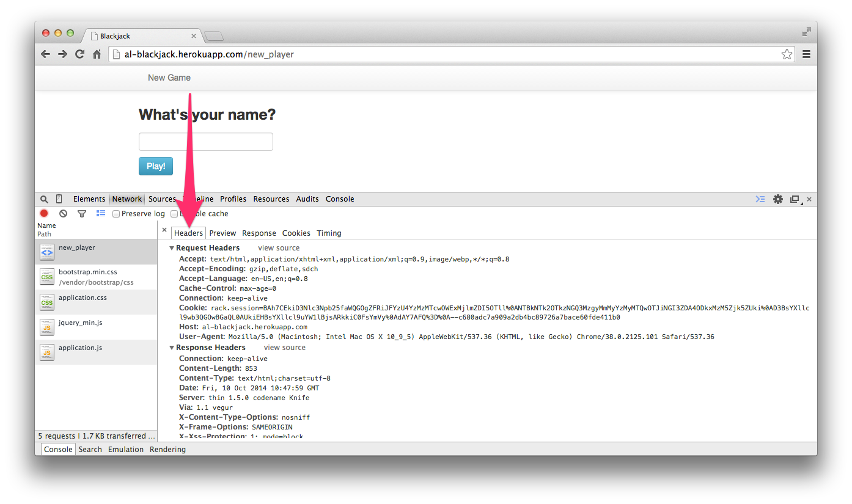The width and height of the screenshot is (852, 504).
Task: Collapse the Request Headers section
Action: pyautogui.click(x=172, y=248)
